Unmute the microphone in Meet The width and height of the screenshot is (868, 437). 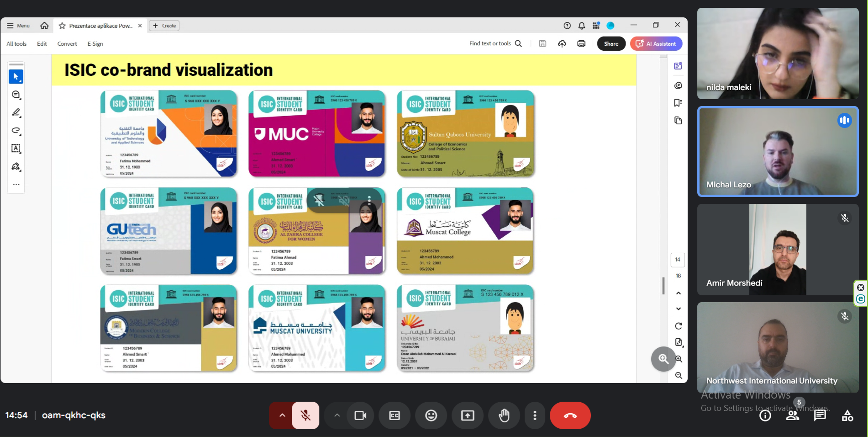point(305,416)
